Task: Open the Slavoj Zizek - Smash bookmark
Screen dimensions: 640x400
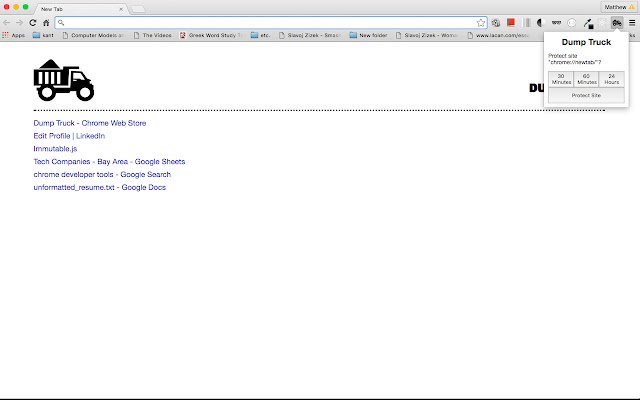Action: pyautogui.click(x=310, y=36)
